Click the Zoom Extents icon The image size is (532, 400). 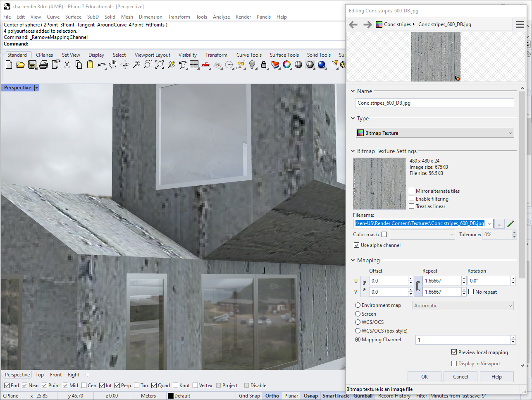[x=160, y=65]
